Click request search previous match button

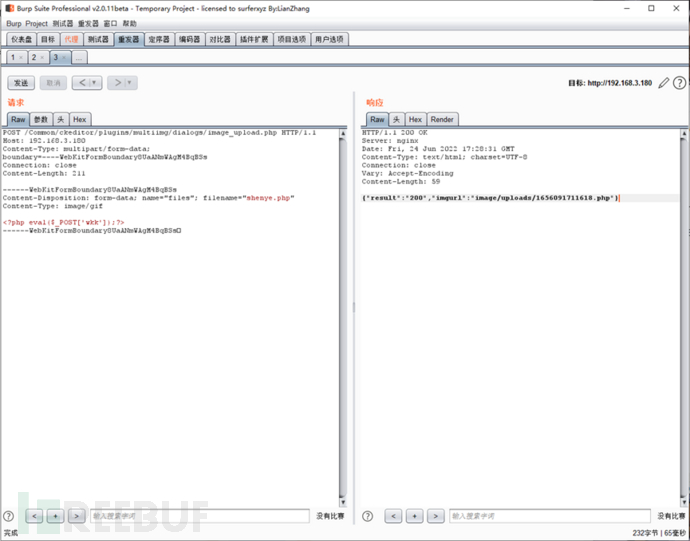pyautogui.click(x=34, y=516)
